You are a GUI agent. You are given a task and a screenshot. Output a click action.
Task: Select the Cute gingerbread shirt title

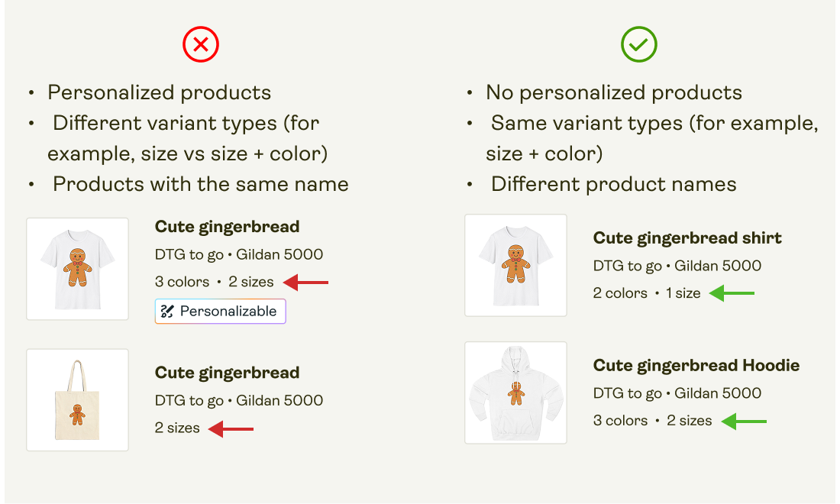[x=687, y=237]
